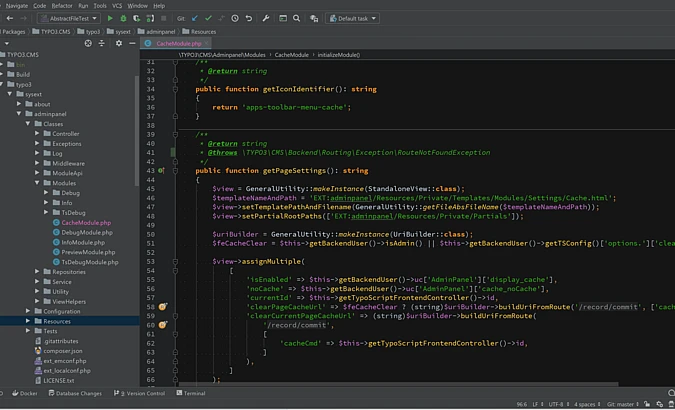Open the Terminal tool window

pyautogui.click(x=190, y=393)
